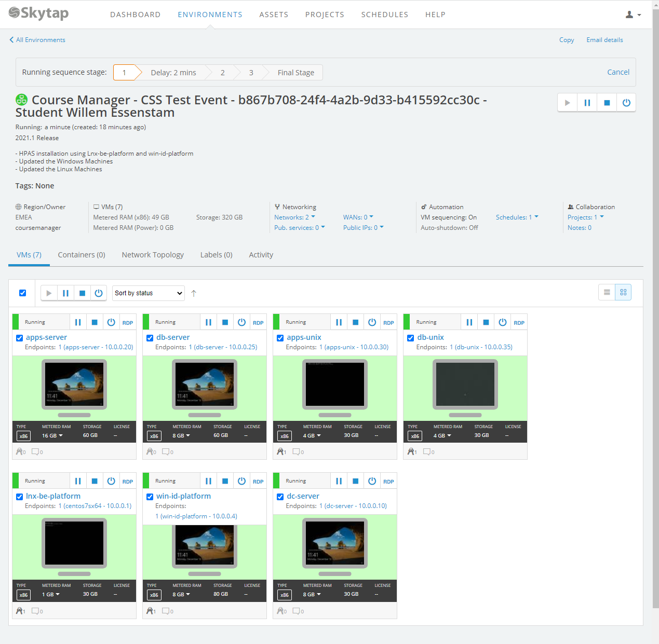Suspend the environment using top pause icon
The image size is (659, 644).
(587, 103)
